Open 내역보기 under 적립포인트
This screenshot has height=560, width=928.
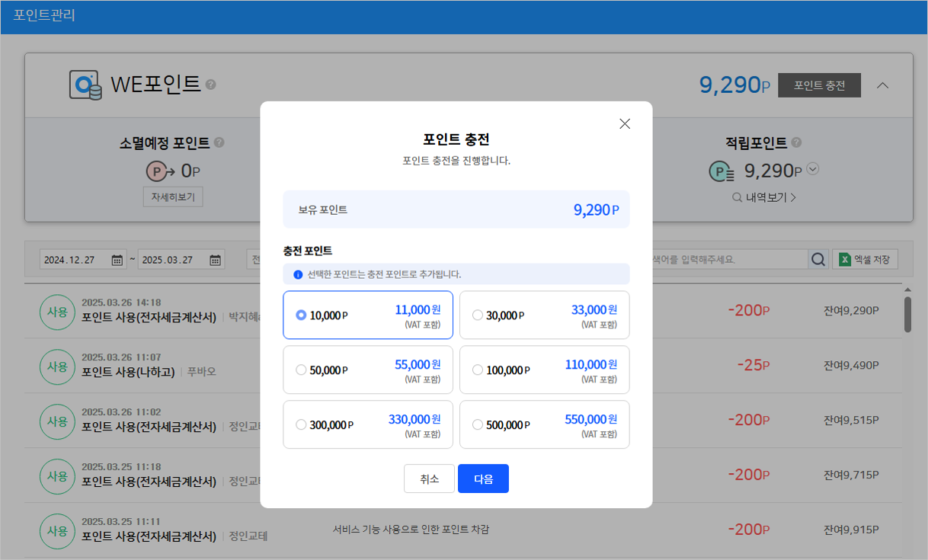[x=764, y=197]
